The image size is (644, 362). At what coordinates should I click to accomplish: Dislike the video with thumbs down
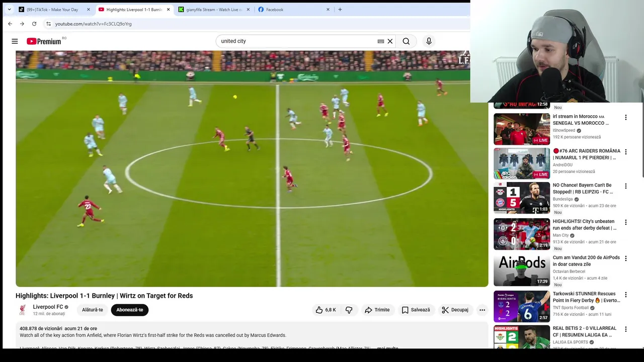[x=349, y=310]
